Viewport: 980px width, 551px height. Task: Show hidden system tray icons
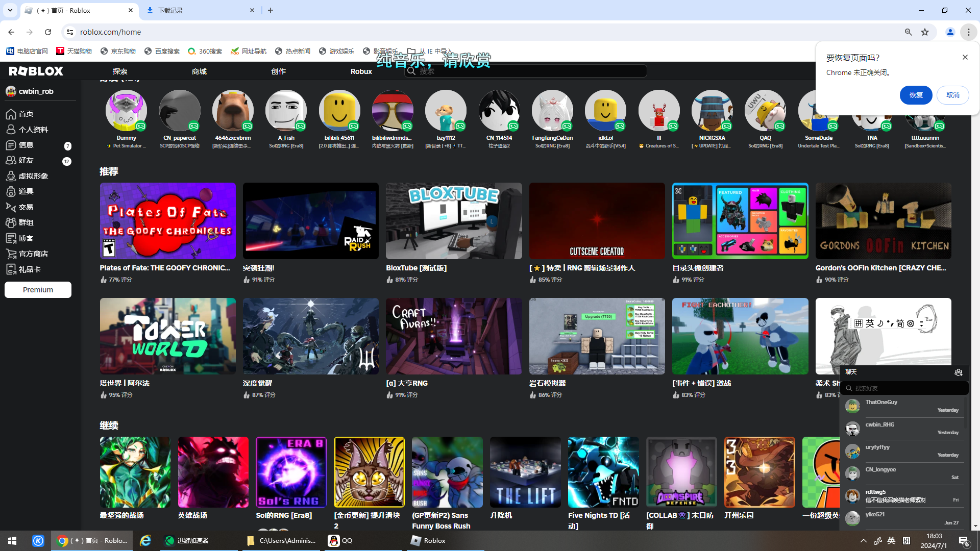point(864,541)
